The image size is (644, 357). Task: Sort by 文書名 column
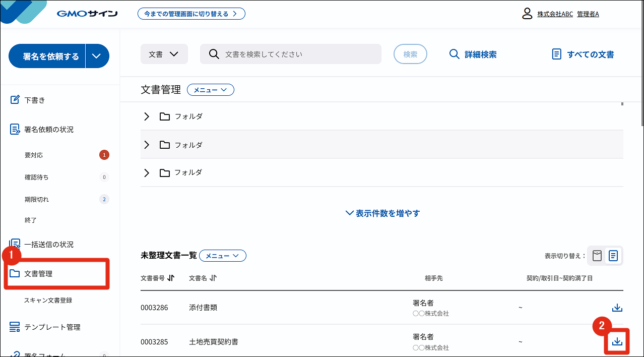click(213, 278)
